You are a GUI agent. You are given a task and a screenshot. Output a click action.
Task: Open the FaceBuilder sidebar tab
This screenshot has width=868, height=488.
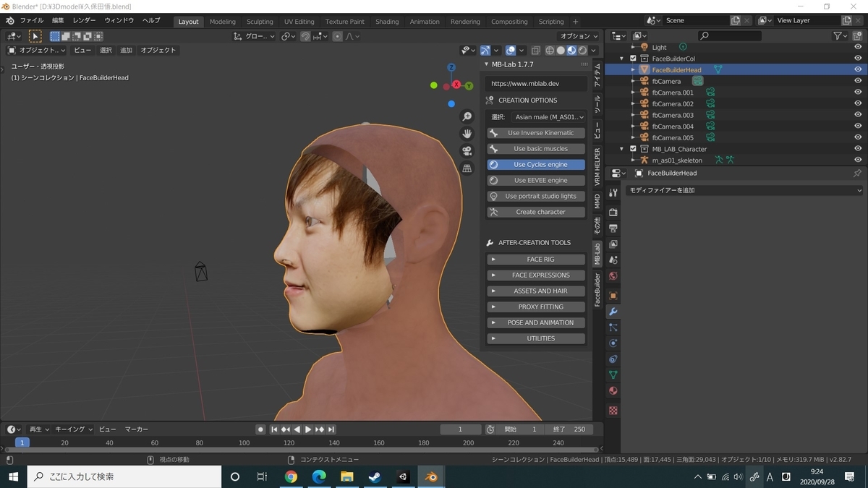(597, 290)
